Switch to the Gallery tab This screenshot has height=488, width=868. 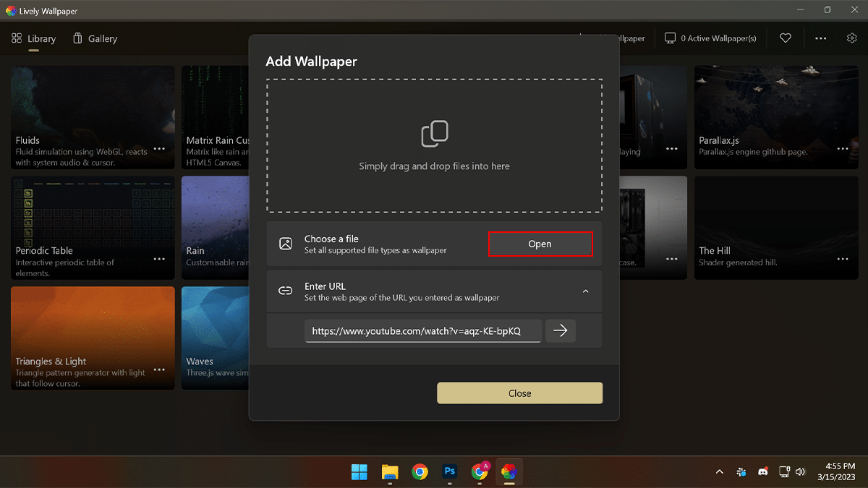pyautogui.click(x=95, y=38)
